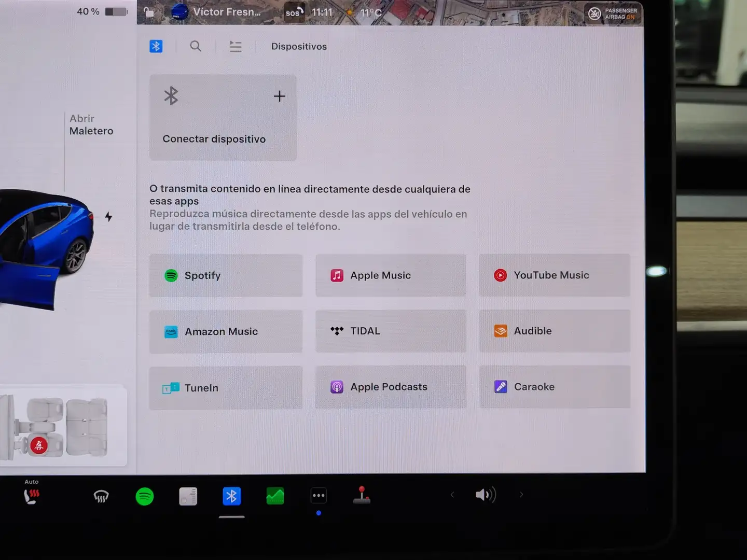
Task: Open the Víctor Fresn driver profile menu
Action: tap(218, 12)
